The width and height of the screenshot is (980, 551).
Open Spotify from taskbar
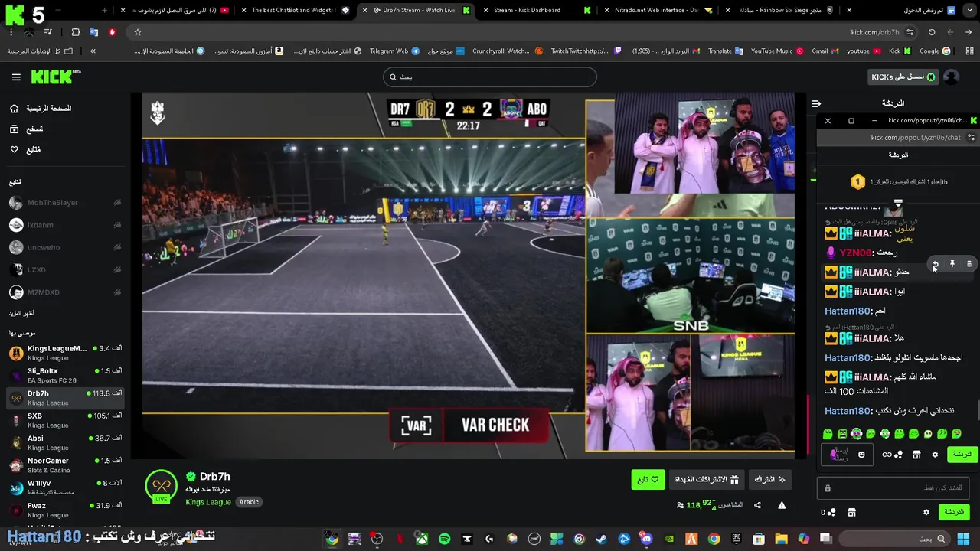coord(444,540)
